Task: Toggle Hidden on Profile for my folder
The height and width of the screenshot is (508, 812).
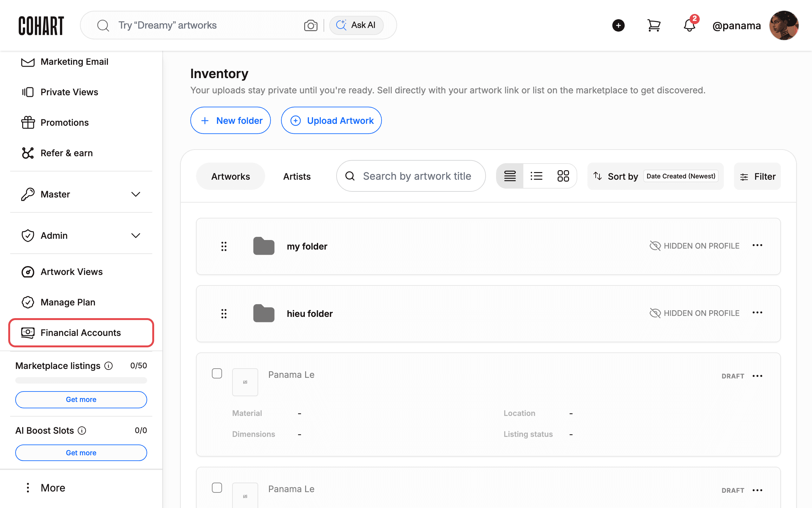Action: pyautogui.click(x=694, y=246)
